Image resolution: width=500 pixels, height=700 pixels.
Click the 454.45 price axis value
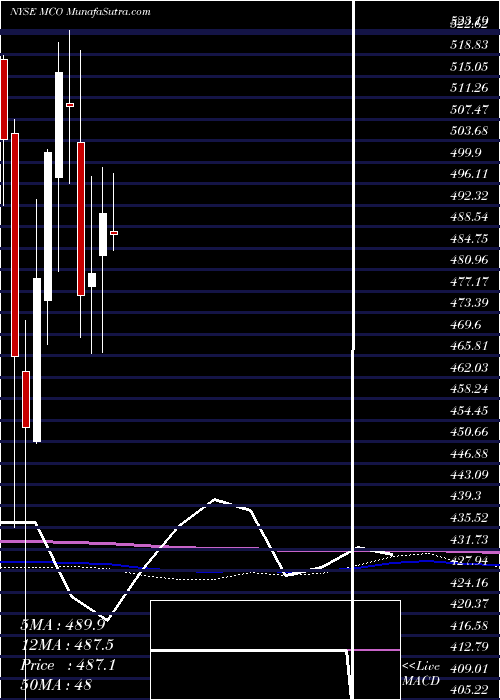469,411
